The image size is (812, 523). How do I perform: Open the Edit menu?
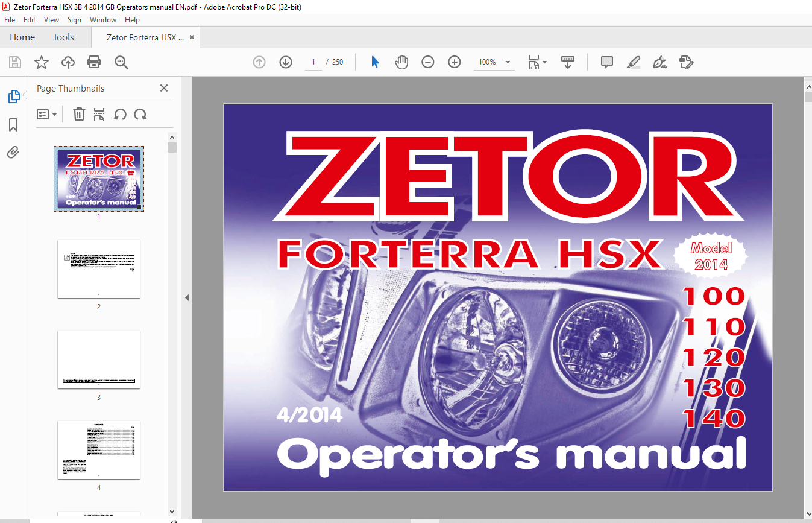tap(30, 20)
